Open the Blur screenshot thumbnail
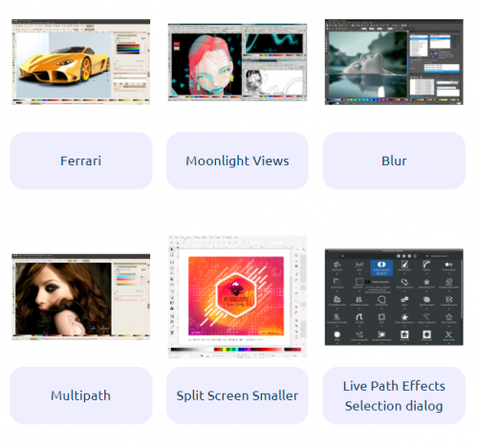This screenshot has width=478, height=448. coord(394,62)
